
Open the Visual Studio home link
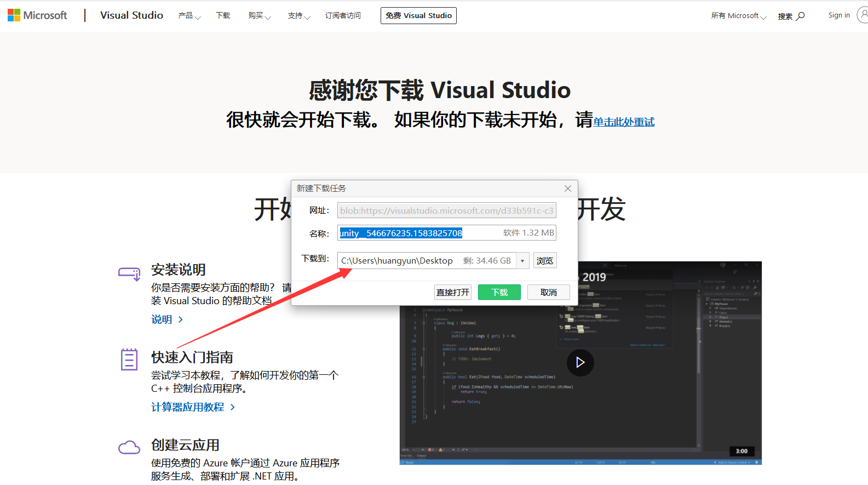pos(131,15)
